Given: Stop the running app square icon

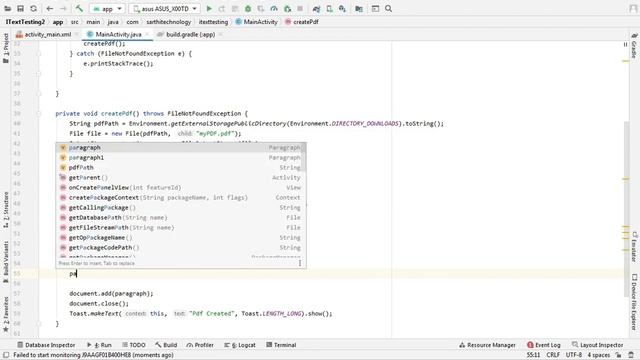Looking at the screenshot, I should tap(300, 9).
